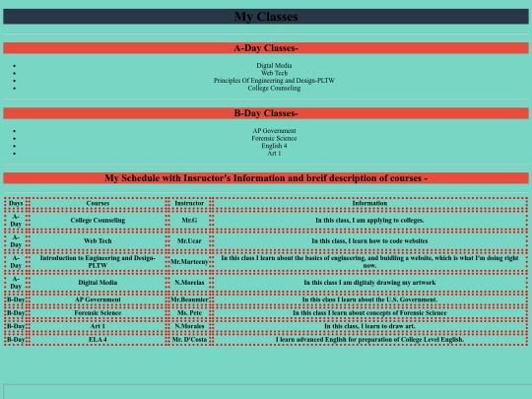This screenshot has height=399, width=532.
Task: Click the Days column header
Action: coord(16,203)
